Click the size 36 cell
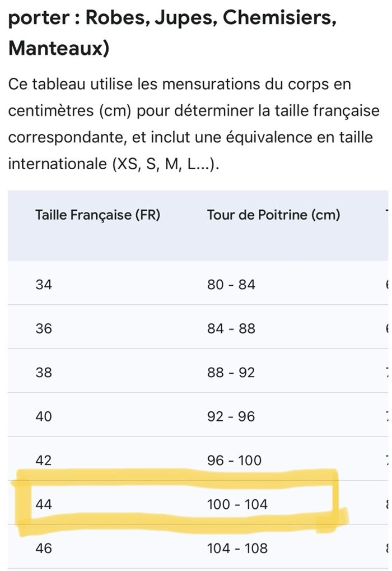 44,328
